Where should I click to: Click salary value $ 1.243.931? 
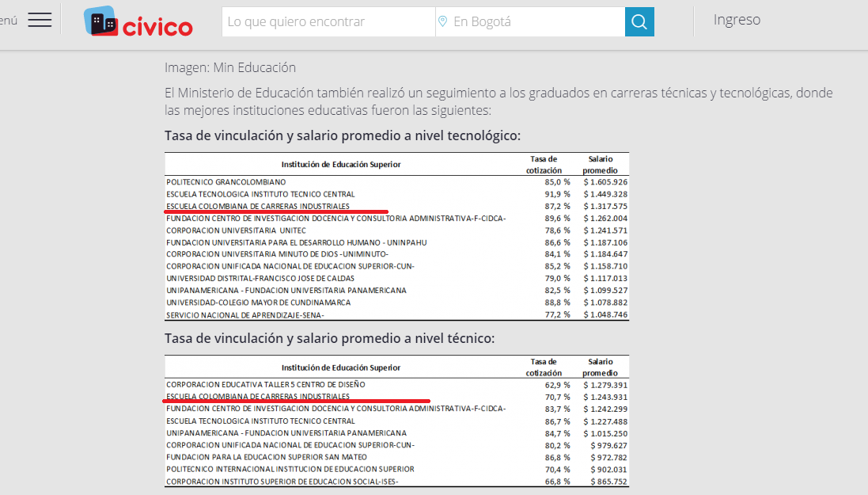605,398
